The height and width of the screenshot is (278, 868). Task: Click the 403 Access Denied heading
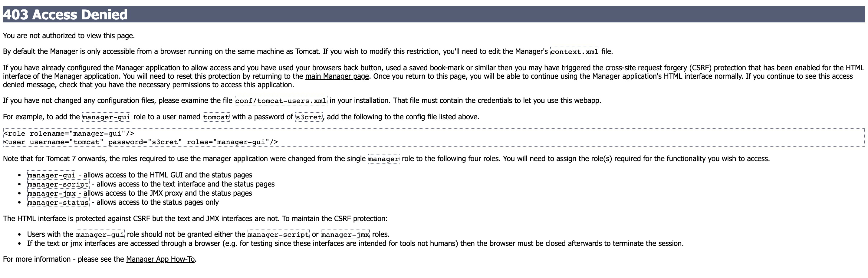pos(65,15)
